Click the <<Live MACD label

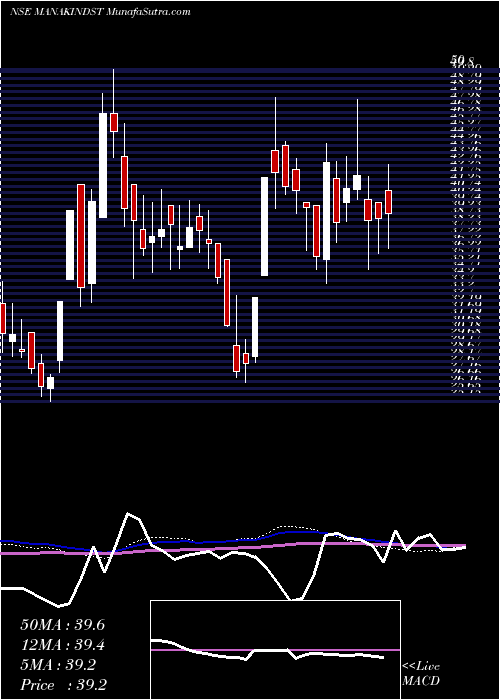pyautogui.click(x=421, y=674)
